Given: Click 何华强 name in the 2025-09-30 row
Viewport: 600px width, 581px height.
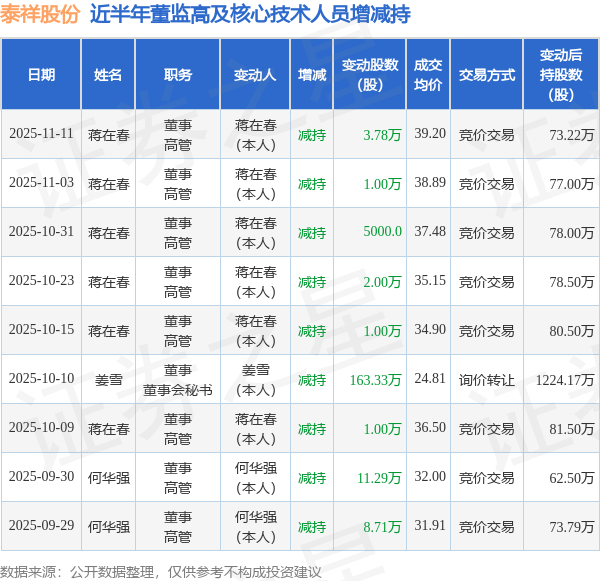Looking at the screenshot, I should pos(109,478).
